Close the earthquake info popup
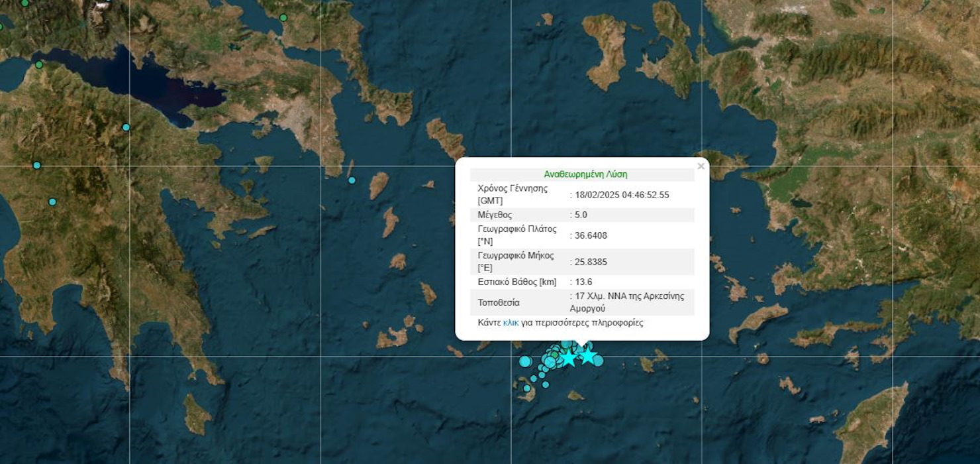Viewport: 980px width, 464px height. (701, 166)
